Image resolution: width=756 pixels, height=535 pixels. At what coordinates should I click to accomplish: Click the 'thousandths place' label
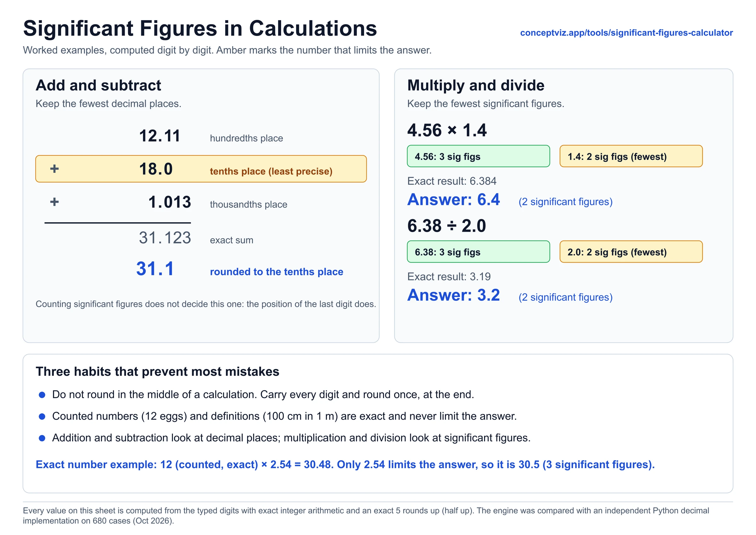[x=249, y=204]
